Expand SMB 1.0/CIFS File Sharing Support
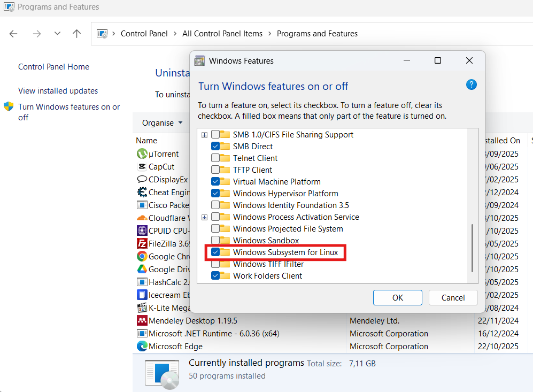This screenshot has height=392, width=533. point(204,135)
